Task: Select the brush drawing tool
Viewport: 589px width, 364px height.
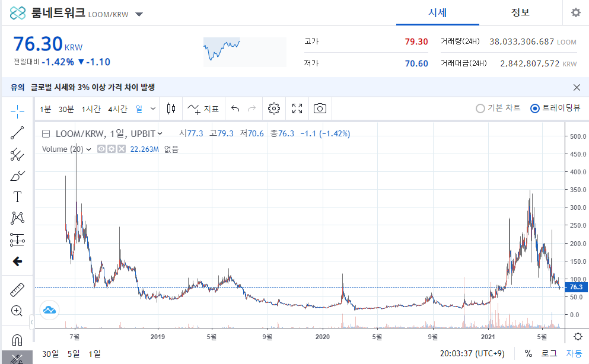Action: tap(17, 175)
